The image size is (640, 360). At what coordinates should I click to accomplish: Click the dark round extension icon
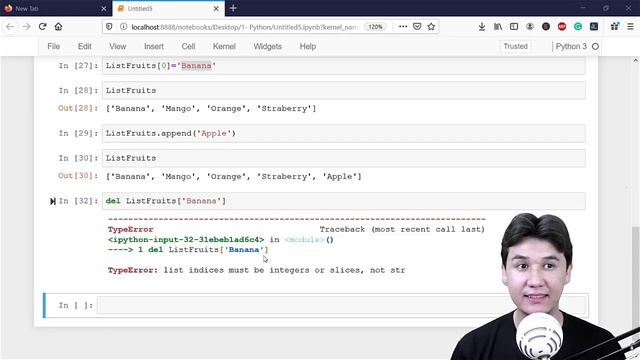pos(546,27)
